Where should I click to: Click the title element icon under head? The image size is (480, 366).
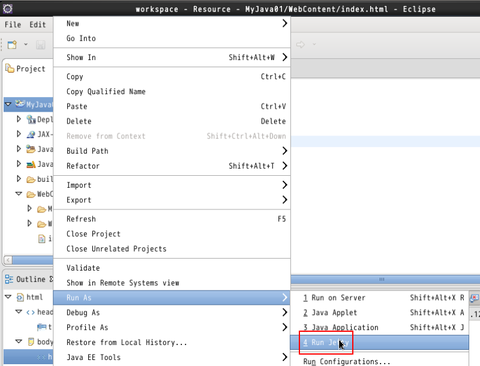(x=42, y=327)
